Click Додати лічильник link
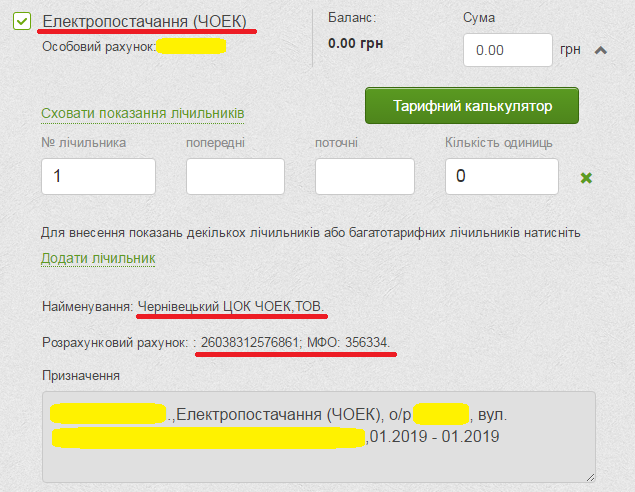Viewport: 635px width, 492px height. 98,258
